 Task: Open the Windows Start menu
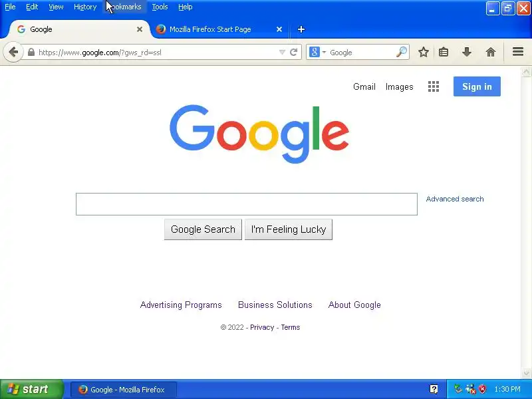pos(31,389)
